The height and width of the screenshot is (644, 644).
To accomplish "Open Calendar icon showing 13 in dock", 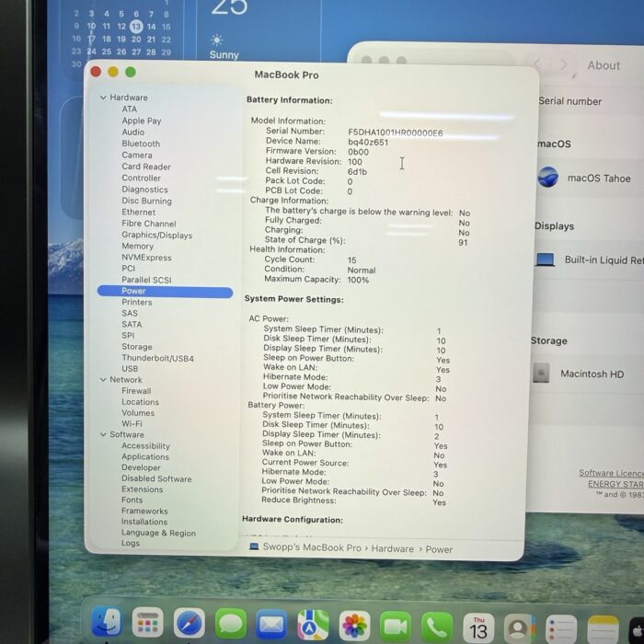I will tap(478, 627).
